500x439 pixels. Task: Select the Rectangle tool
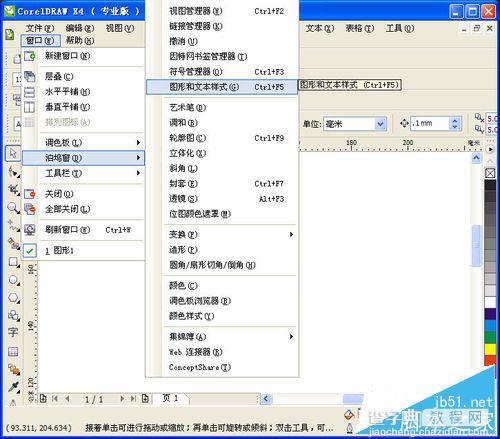coord(13,262)
